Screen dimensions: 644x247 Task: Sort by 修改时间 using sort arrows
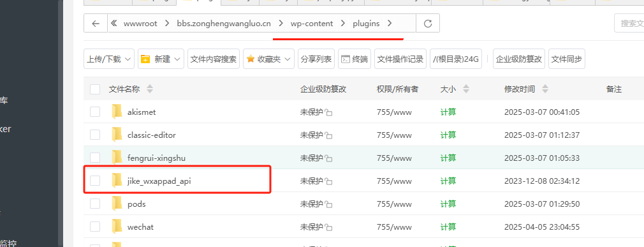(545, 89)
